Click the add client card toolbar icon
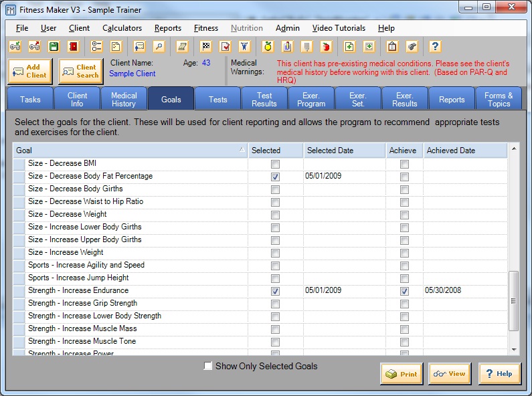 pos(139,46)
